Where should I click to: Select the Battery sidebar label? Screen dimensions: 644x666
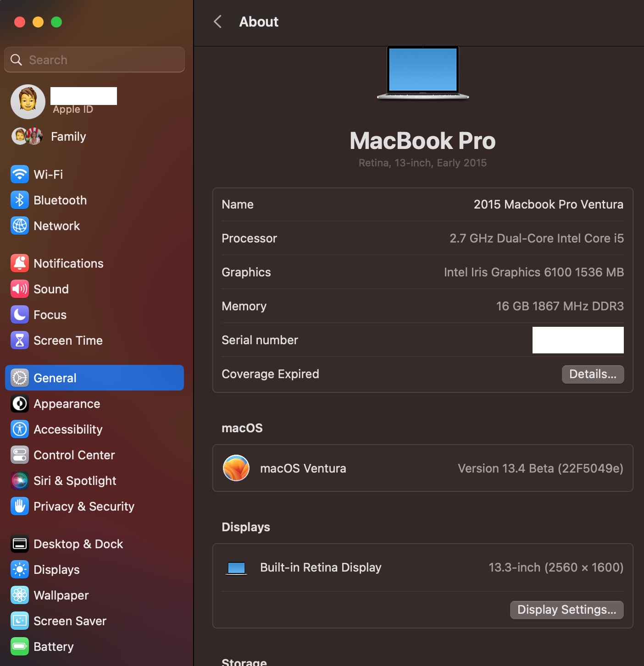click(53, 647)
